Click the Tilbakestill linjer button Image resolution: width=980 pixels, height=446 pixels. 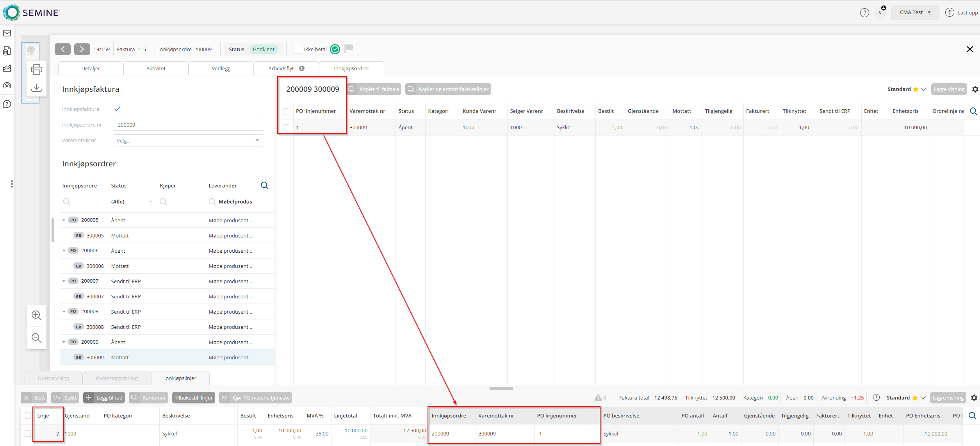click(193, 398)
